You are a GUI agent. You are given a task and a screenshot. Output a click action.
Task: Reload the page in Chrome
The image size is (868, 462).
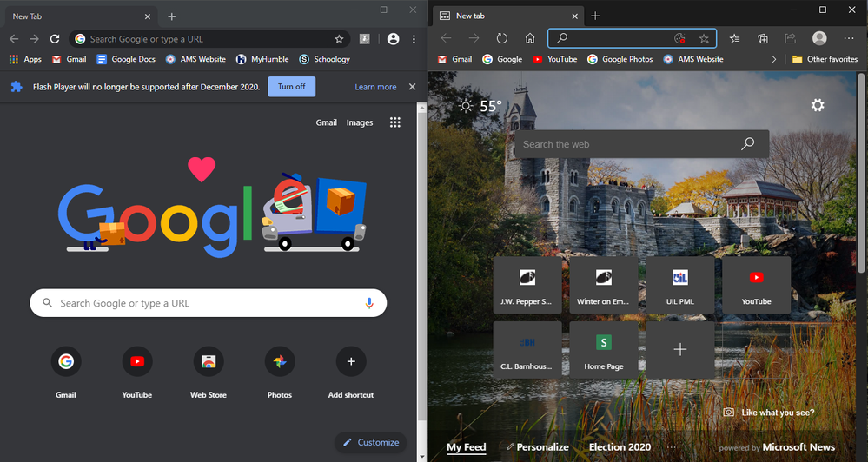point(54,39)
